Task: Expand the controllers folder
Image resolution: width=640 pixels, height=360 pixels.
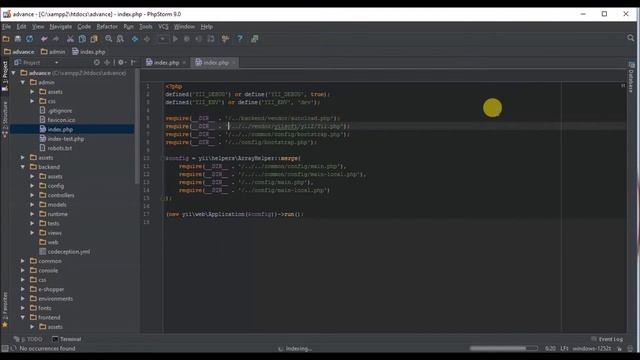Action: 32,195
